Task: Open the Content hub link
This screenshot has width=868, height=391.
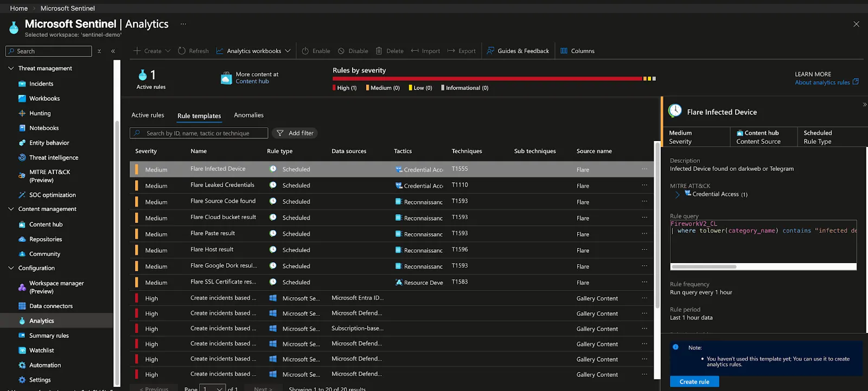Action: click(252, 81)
